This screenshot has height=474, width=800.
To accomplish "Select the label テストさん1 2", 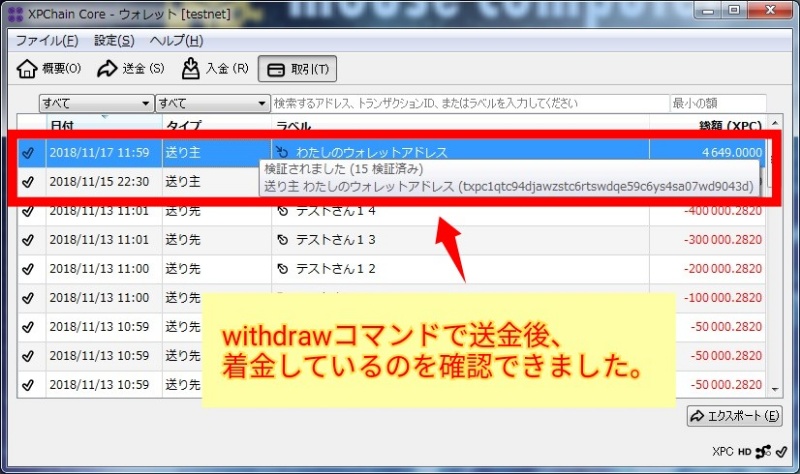I will click(336, 269).
